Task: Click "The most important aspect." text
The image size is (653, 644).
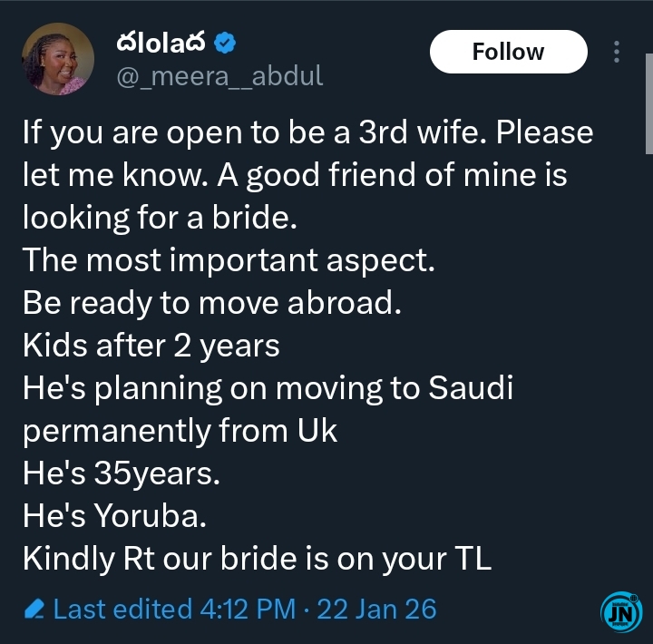Action: pyautogui.click(x=229, y=261)
